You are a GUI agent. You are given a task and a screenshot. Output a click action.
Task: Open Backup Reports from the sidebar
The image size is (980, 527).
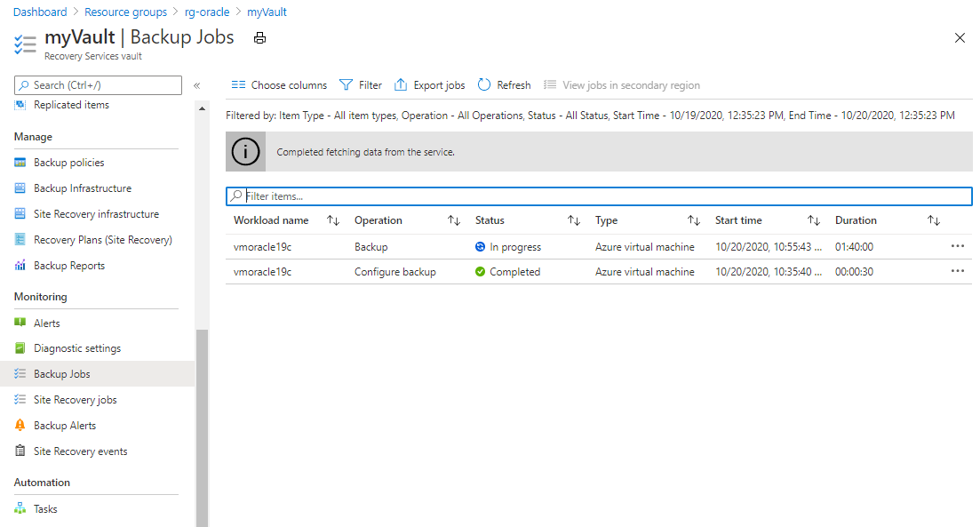[69, 266]
